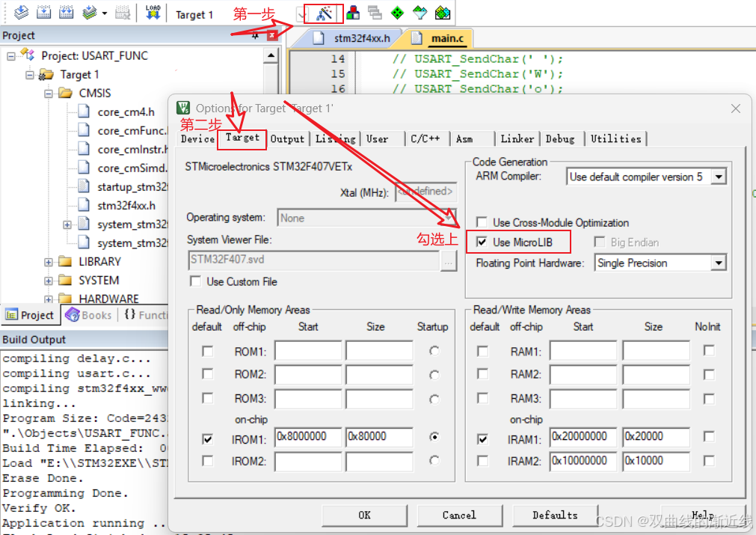The height and width of the screenshot is (535, 756).
Task: Switch to the Device tab
Action: [x=197, y=139]
